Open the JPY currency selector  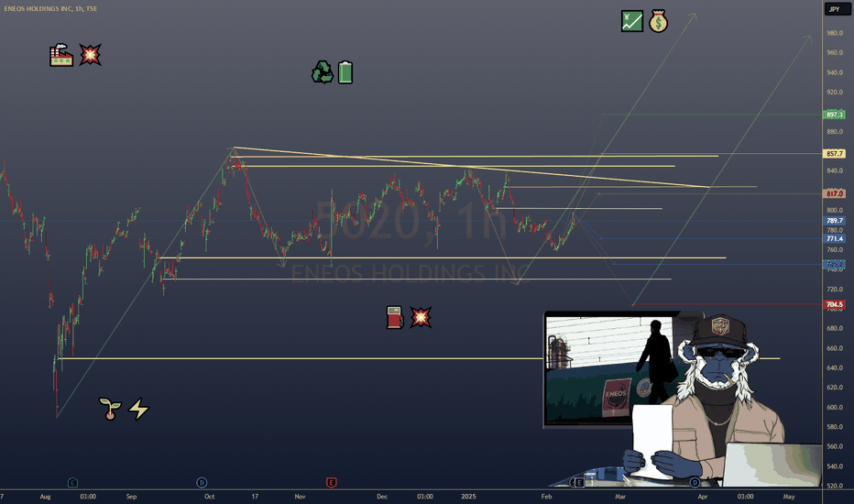coord(838,9)
